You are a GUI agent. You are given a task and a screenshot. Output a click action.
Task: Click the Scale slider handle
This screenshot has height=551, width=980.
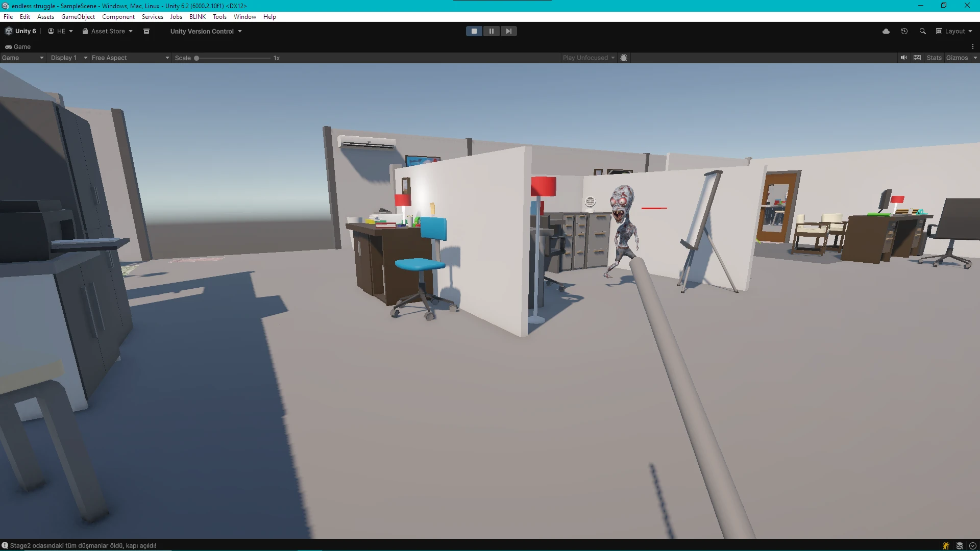pos(197,58)
